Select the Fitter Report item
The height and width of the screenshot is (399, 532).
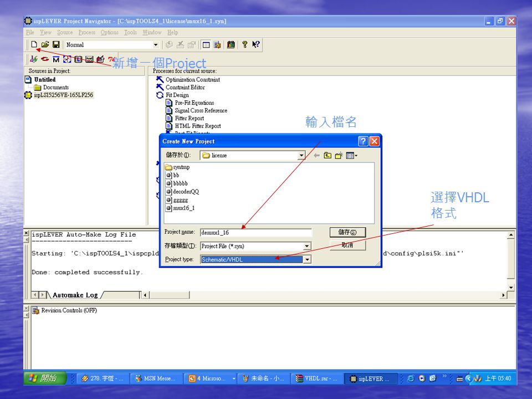pyautogui.click(x=190, y=118)
